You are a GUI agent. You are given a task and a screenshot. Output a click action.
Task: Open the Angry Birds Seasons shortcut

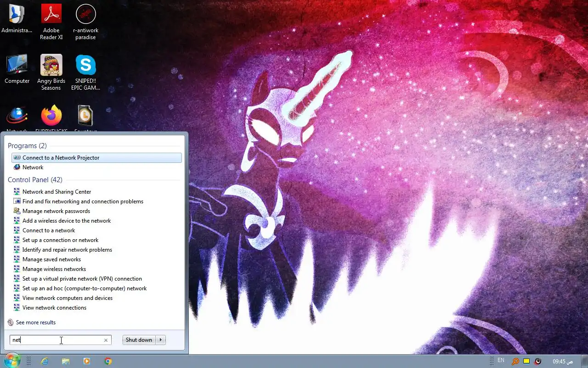click(51, 73)
